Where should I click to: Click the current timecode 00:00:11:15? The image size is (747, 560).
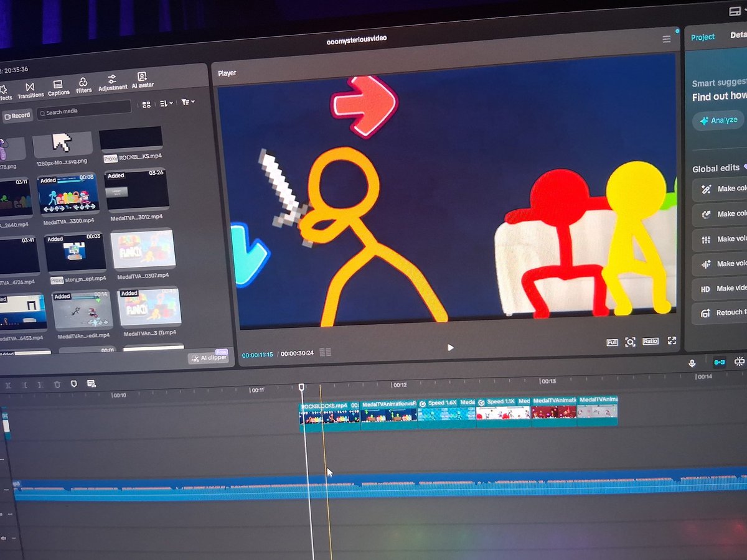(x=258, y=355)
